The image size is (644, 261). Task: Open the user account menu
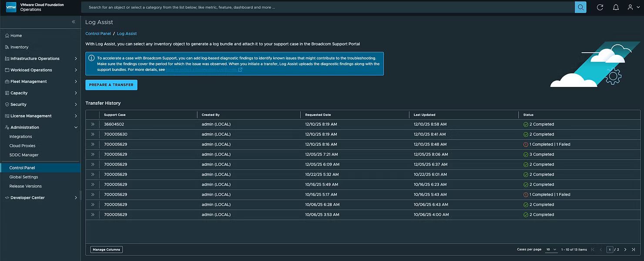coord(633,7)
